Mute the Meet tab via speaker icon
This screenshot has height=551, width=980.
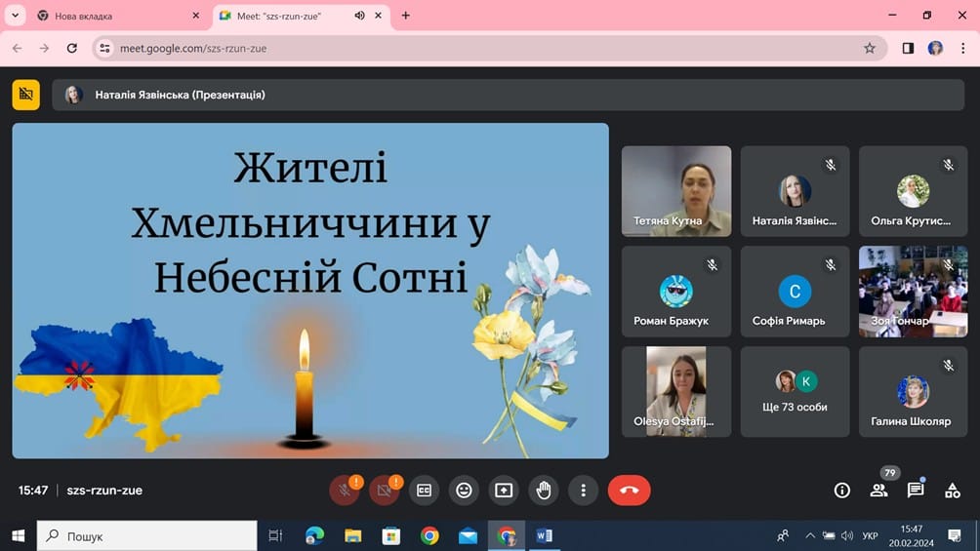point(359,16)
